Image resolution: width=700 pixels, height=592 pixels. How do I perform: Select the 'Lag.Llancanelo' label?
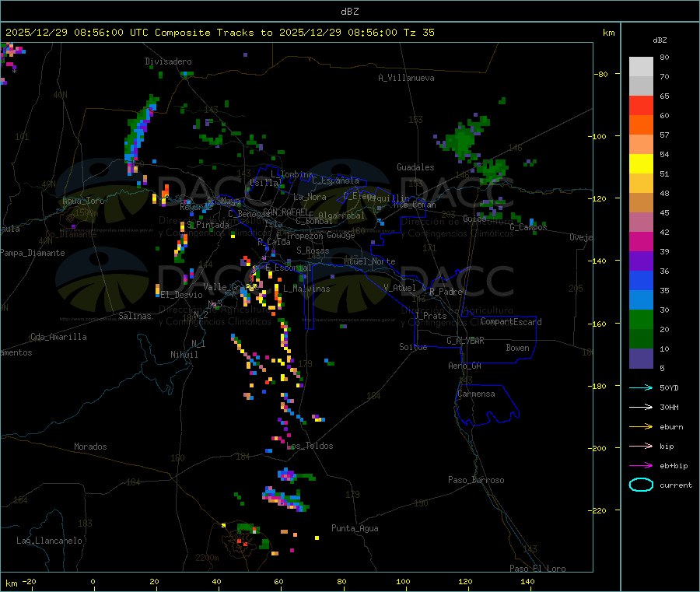[x=49, y=541]
